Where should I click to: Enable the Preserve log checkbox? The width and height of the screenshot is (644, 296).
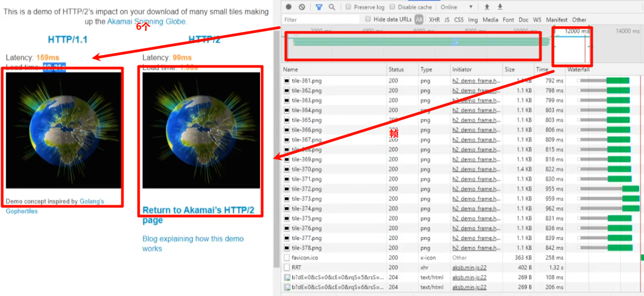coord(348,7)
